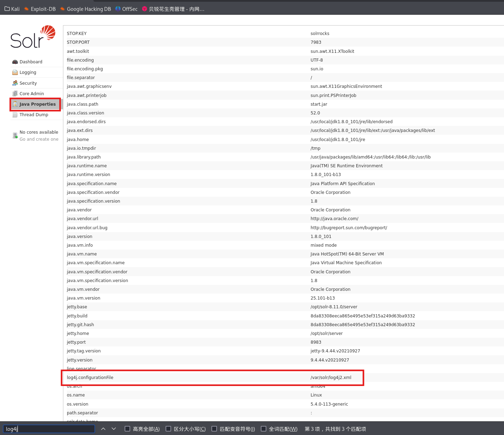This screenshot has height=435, width=504.
Task: Enable 区分大小写 match-case checkbox
Action: coord(168,429)
